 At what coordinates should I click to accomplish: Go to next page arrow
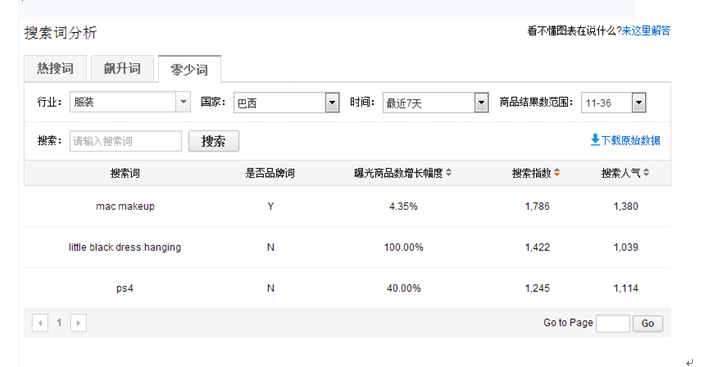pos(79,323)
